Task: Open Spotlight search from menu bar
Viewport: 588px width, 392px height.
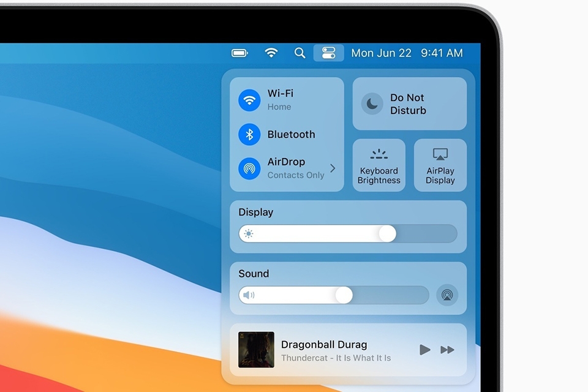Action: 300,53
